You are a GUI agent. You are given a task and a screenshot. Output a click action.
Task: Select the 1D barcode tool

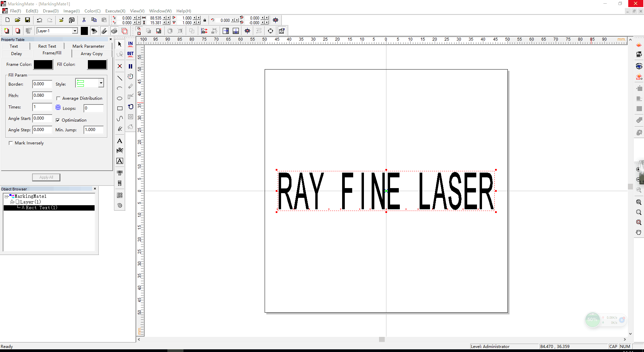pyautogui.click(x=120, y=173)
